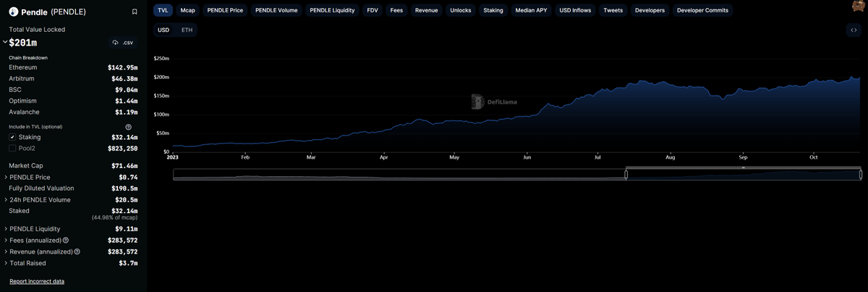
Task: Click the (44.98% of mcap) note
Action: (114, 217)
